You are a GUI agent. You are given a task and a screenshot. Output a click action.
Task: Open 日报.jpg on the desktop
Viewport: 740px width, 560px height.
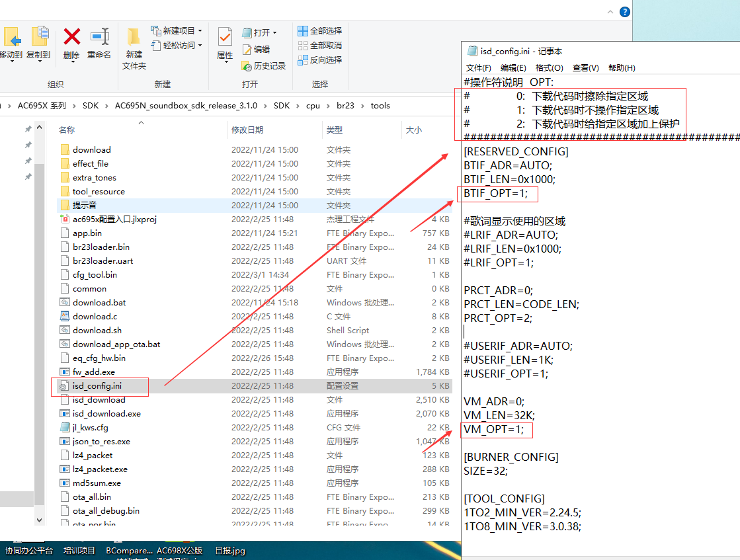point(230,551)
